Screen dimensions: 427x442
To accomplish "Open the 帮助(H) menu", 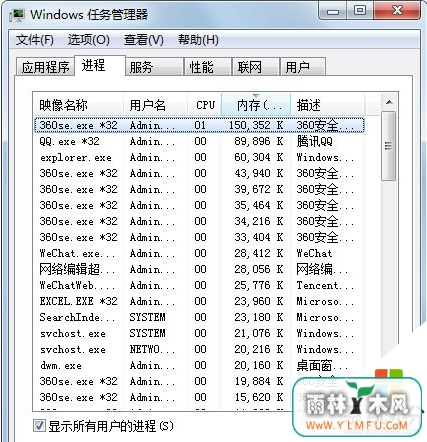I will pyautogui.click(x=198, y=40).
